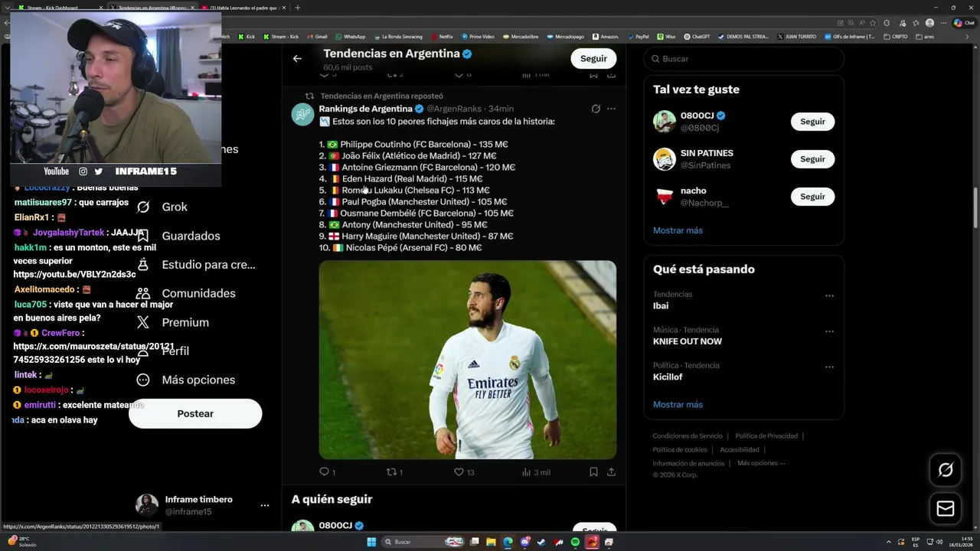The width and height of the screenshot is (980, 551).
Task: Open Steam from the taskbar
Action: point(541,542)
